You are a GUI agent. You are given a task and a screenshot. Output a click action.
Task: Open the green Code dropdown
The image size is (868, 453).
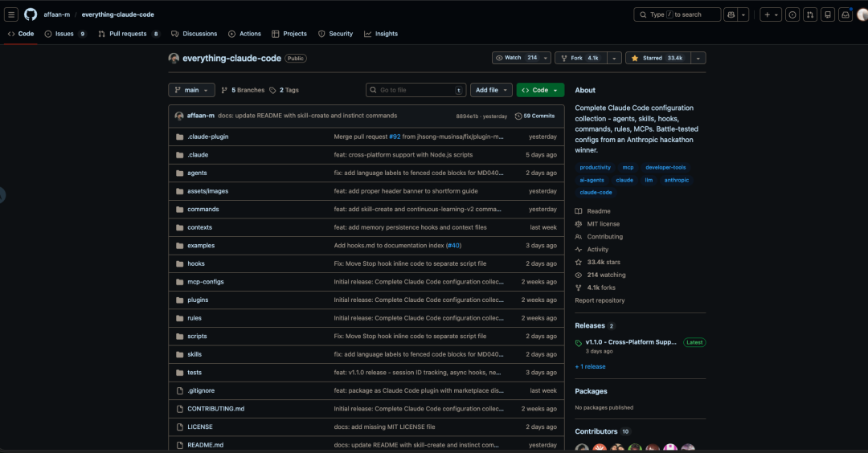click(540, 90)
